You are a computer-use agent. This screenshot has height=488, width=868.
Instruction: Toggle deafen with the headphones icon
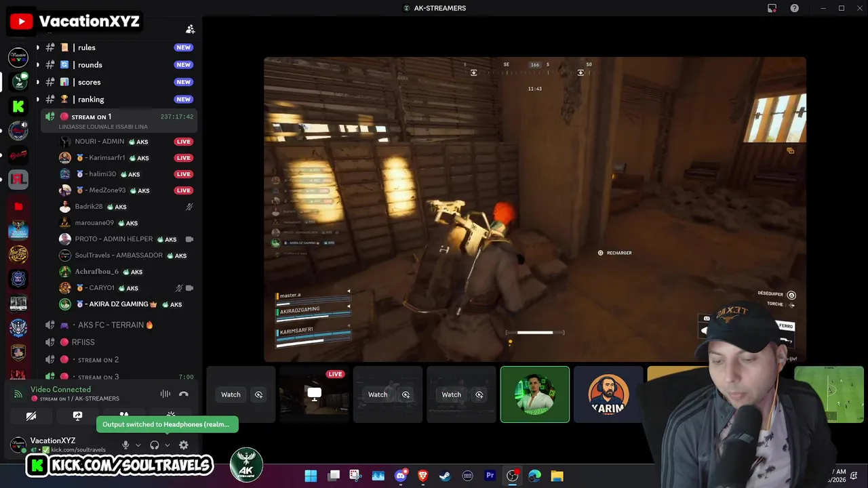tap(155, 445)
